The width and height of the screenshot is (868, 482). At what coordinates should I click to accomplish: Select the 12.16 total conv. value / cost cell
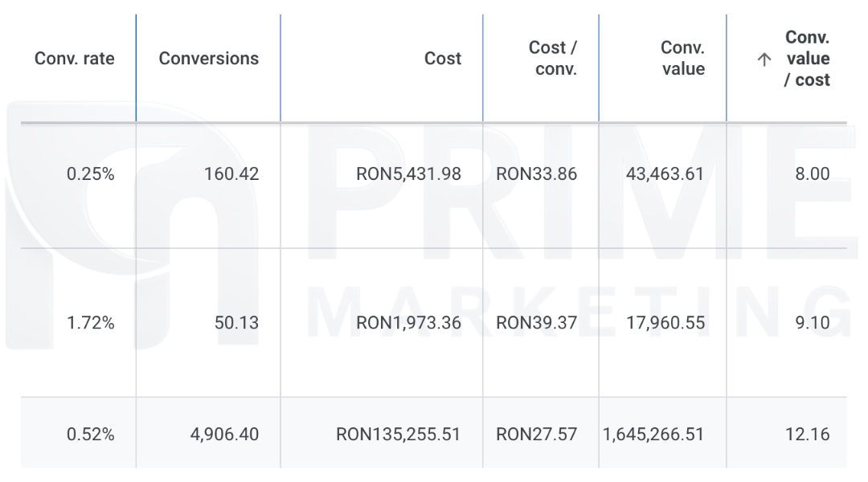point(808,435)
